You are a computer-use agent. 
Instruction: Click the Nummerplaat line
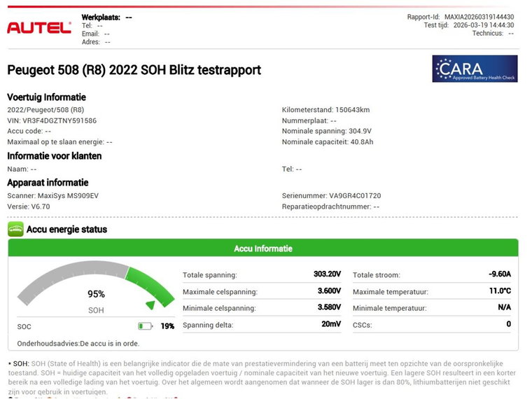click(309, 120)
